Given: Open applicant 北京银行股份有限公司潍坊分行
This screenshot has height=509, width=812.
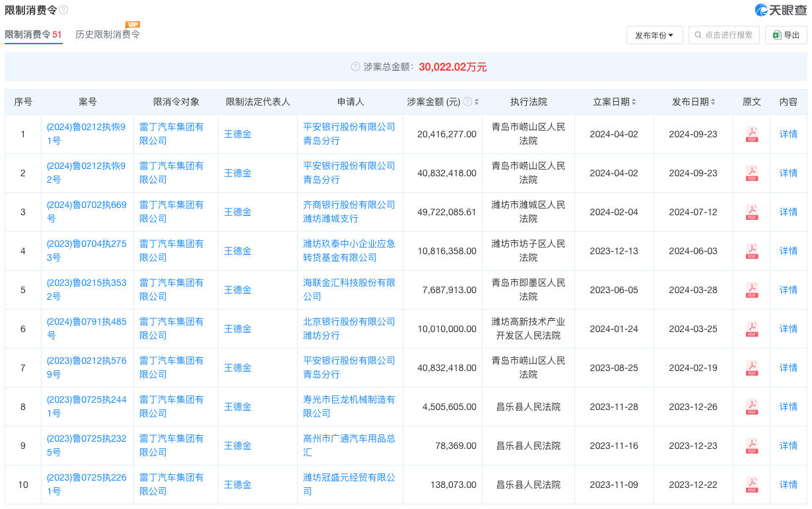Looking at the screenshot, I should pyautogui.click(x=349, y=329).
